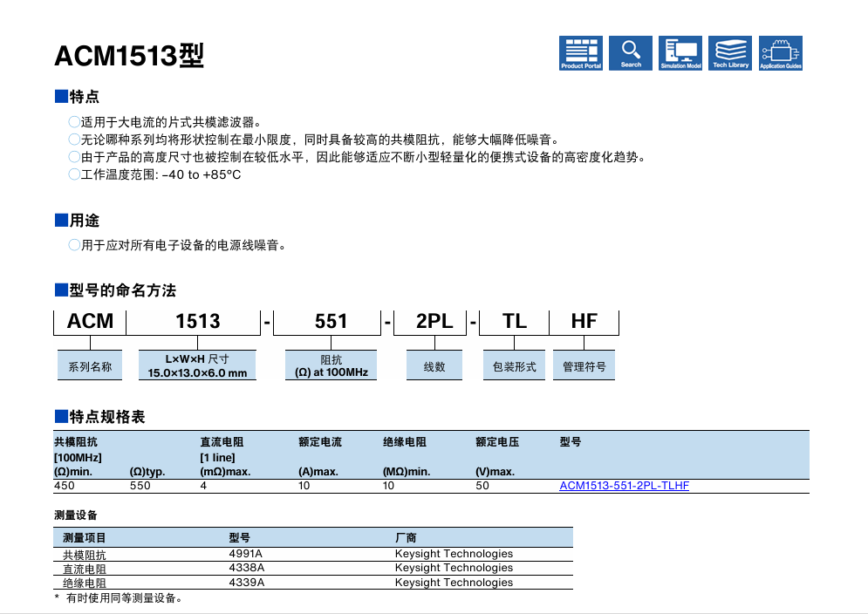Click the 额定电流 column header
This screenshot has width=868, height=614.
pos(320,442)
